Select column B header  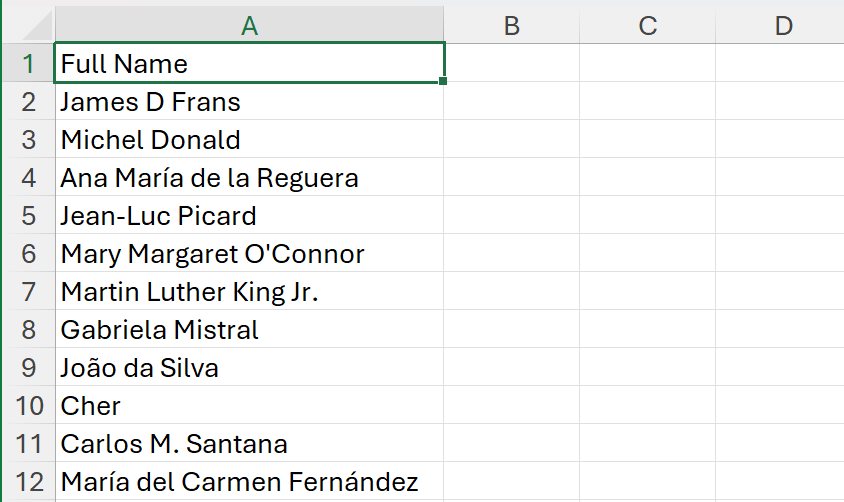tap(511, 26)
